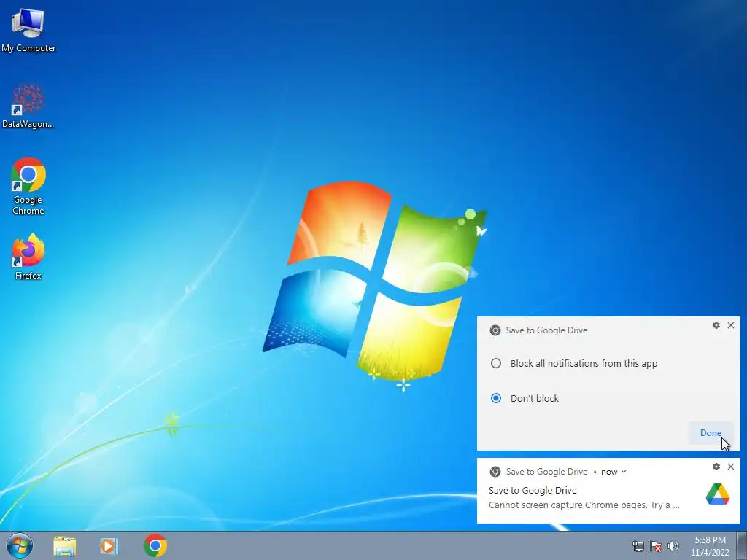Viewport: 747px width, 560px height.
Task: Open Windows Media Player from taskbar
Action: 109,545
